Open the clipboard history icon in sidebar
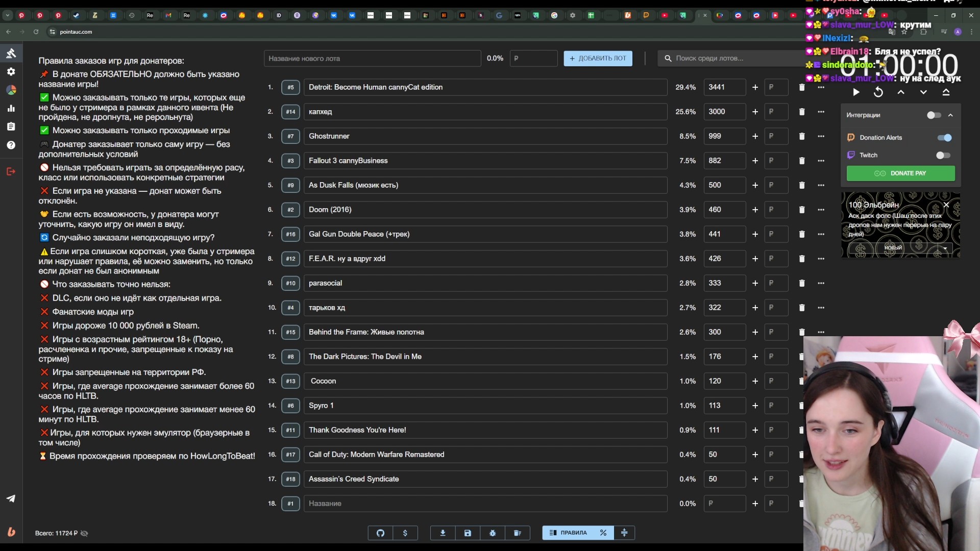980x551 pixels. [x=11, y=127]
